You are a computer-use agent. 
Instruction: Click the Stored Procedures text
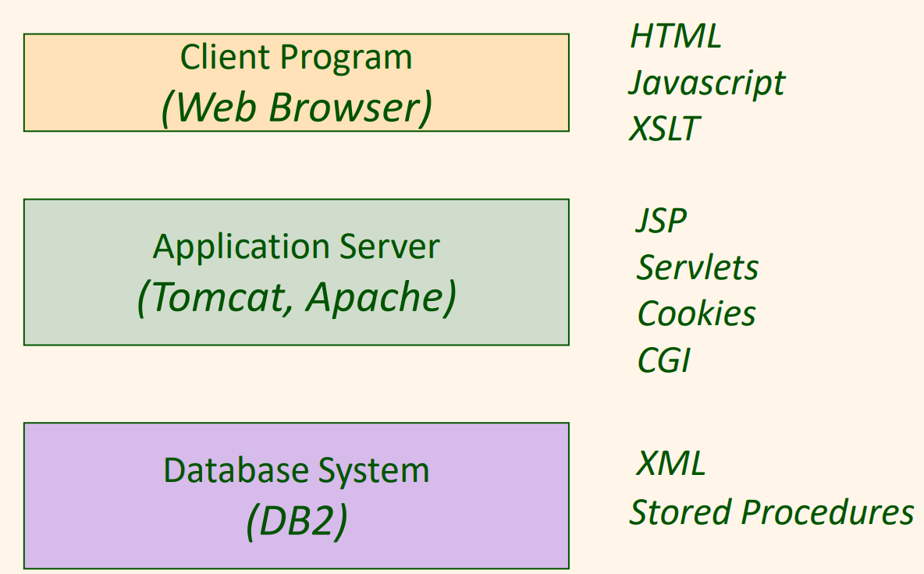point(772,512)
